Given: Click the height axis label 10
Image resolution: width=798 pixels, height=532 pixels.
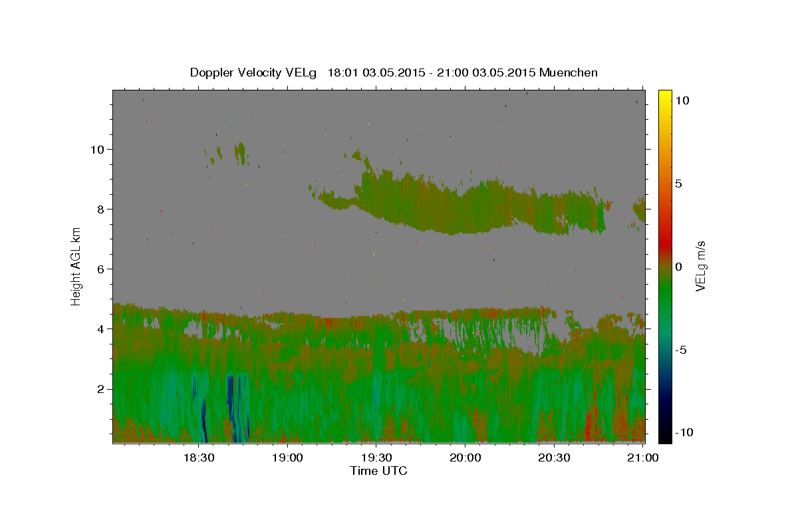Looking at the screenshot, I should pos(97,149).
